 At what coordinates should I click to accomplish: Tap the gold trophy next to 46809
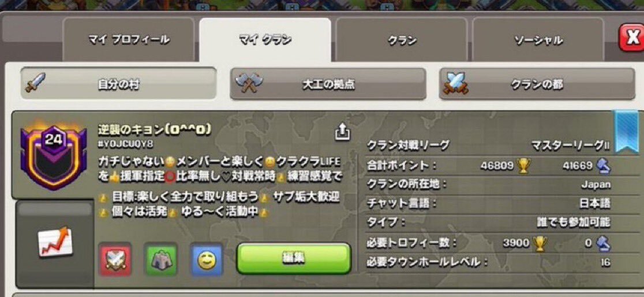[x=523, y=165]
